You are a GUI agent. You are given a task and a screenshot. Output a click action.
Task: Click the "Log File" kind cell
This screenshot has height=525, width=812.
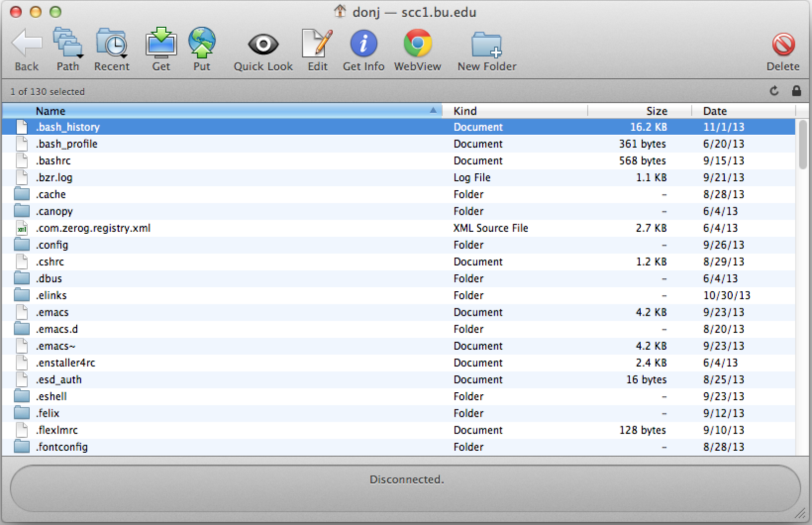point(472,177)
